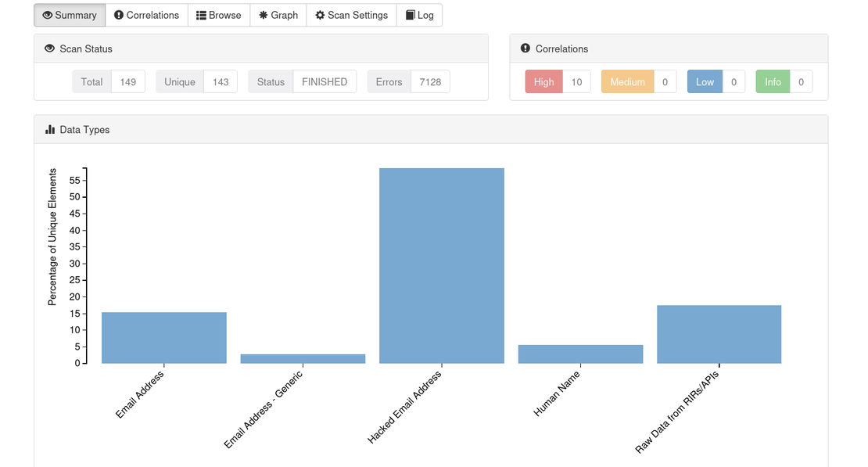Open the Browse tab
The image size is (868, 467).
[x=219, y=15]
